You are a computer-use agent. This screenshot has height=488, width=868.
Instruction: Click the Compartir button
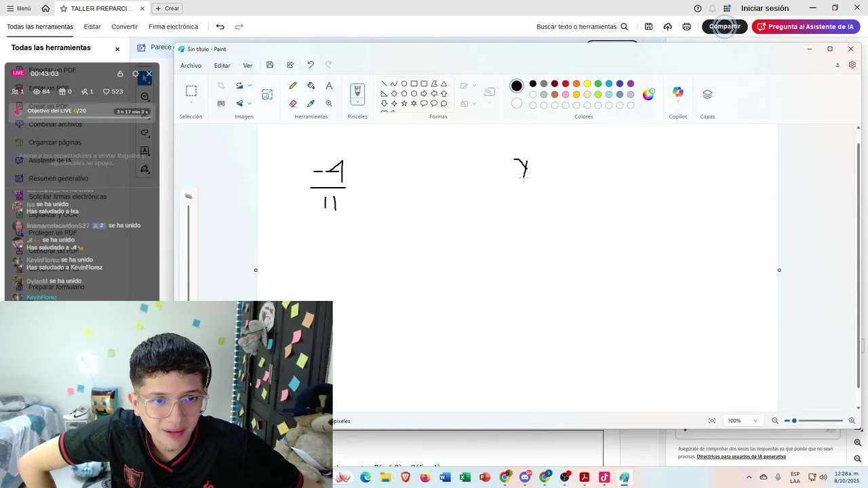pos(724,26)
